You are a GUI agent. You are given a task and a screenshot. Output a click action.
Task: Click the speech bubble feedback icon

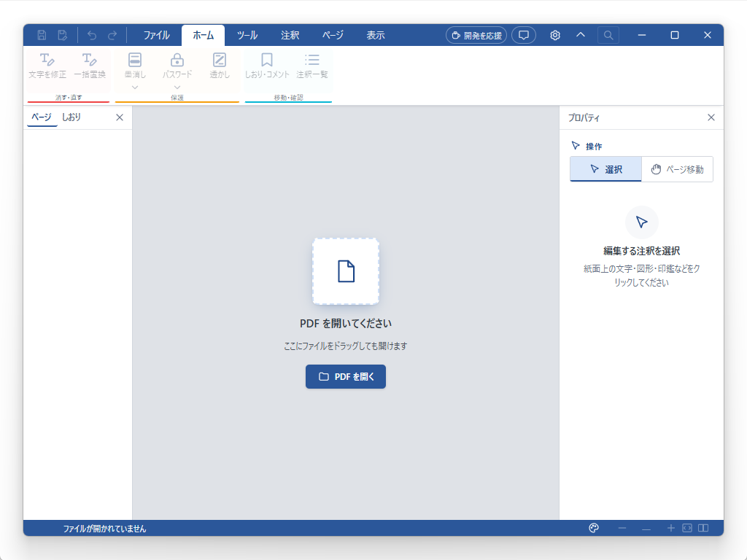click(x=524, y=35)
